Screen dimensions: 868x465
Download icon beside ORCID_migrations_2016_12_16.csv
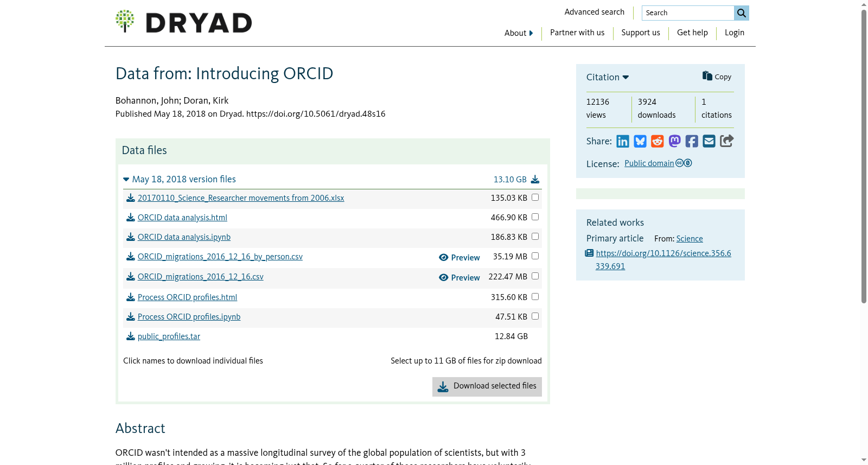130,277
